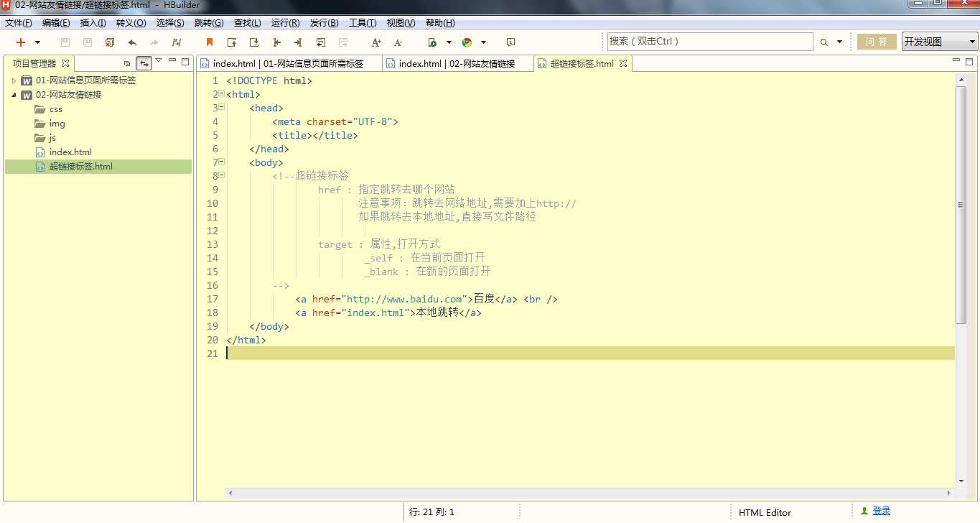980x523 pixels.
Task: Open the 跳转(G) menu
Action: (209, 23)
